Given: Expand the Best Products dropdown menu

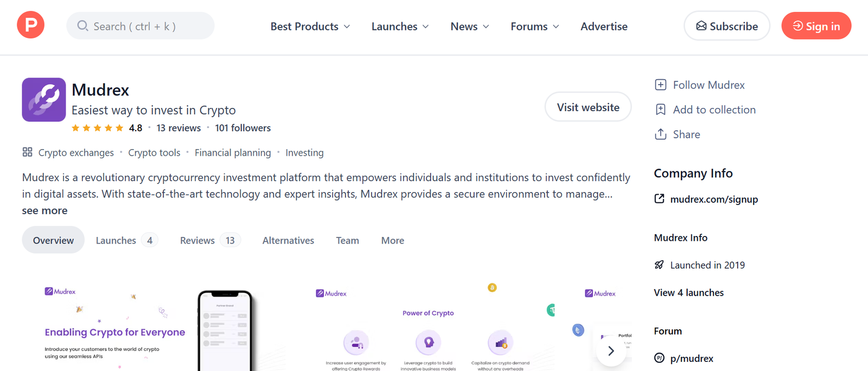Looking at the screenshot, I should [x=310, y=26].
